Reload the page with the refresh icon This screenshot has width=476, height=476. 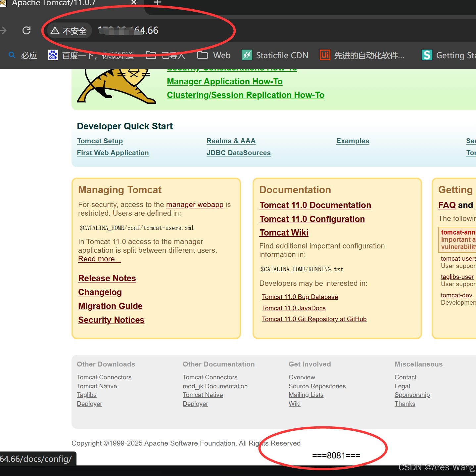pos(26,30)
